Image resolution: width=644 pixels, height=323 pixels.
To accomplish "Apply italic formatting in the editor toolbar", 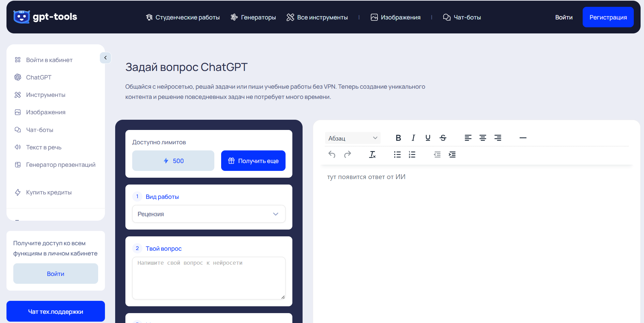I will click(x=413, y=138).
